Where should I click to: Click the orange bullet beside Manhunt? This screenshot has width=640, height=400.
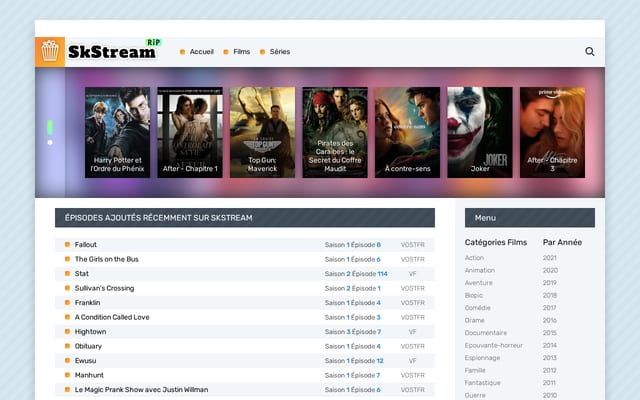point(67,375)
